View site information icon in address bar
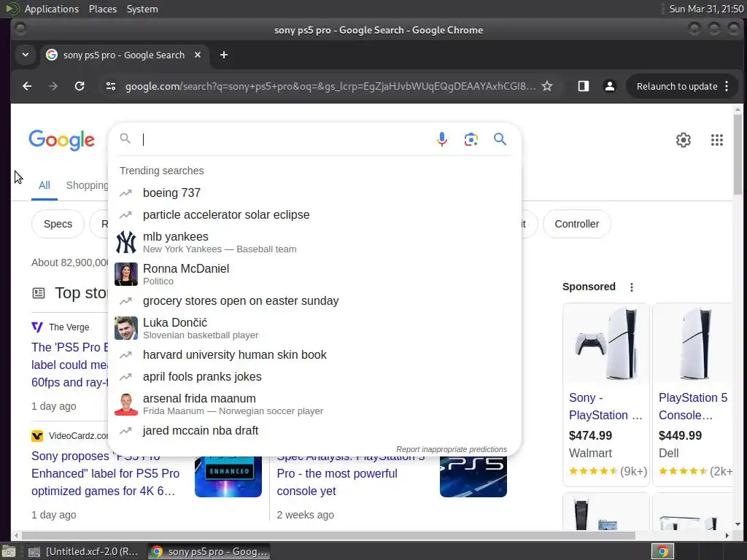 [111, 86]
